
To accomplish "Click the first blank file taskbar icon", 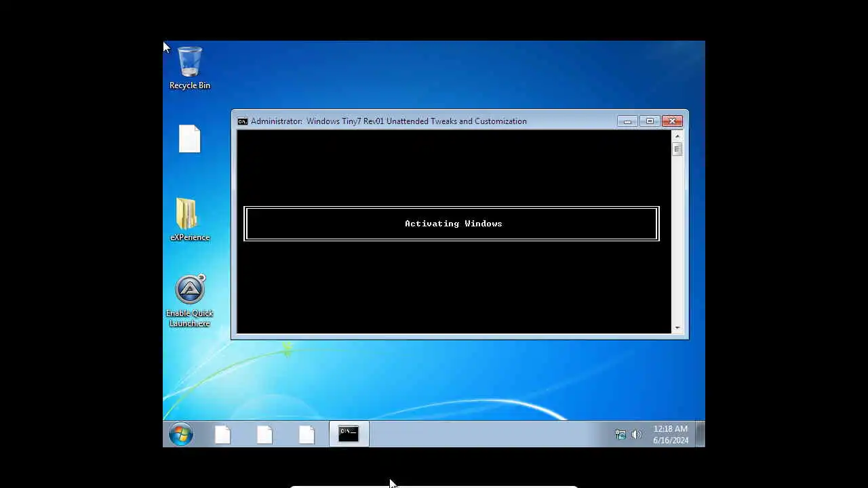I will (223, 434).
